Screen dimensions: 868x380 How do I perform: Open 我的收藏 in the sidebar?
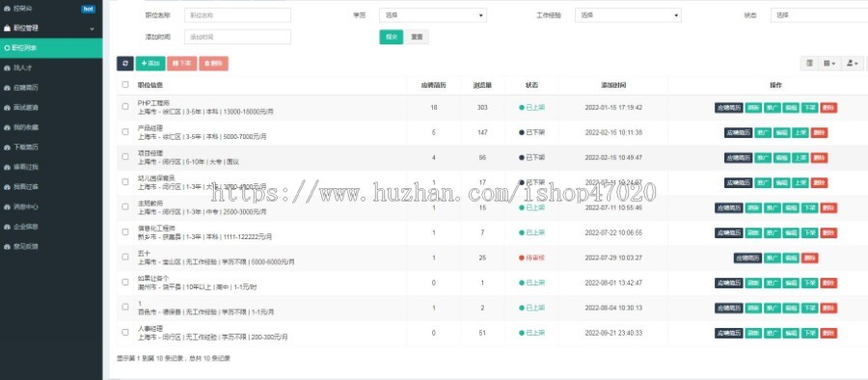click(51, 127)
